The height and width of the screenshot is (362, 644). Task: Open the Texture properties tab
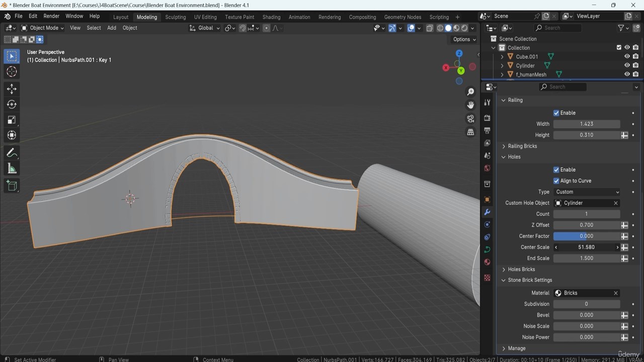487,278
